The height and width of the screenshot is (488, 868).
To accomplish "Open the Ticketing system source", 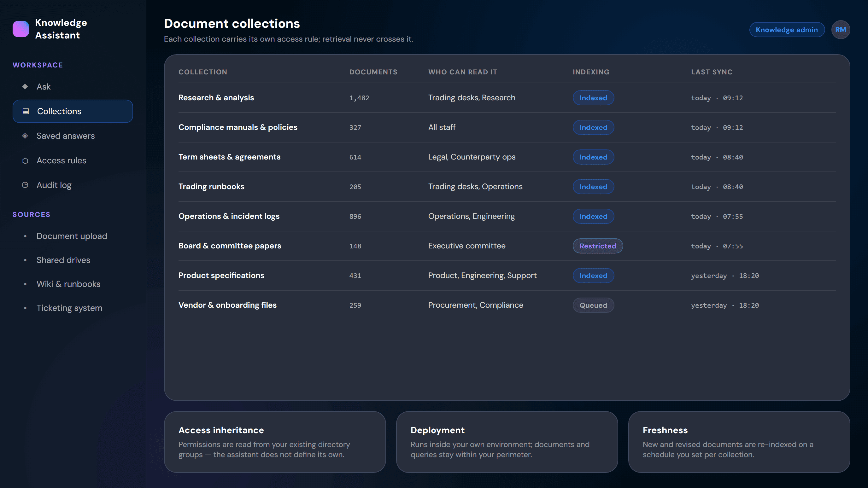I will [73, 308].
